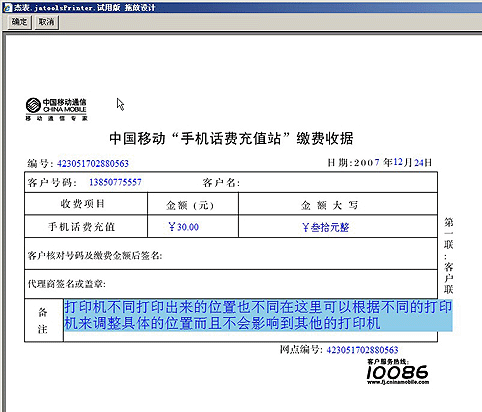The height and width of the screenshot is (412, 482).
Task: Select the serial number 423051702880563 after 编号
Action: (93, 163)
